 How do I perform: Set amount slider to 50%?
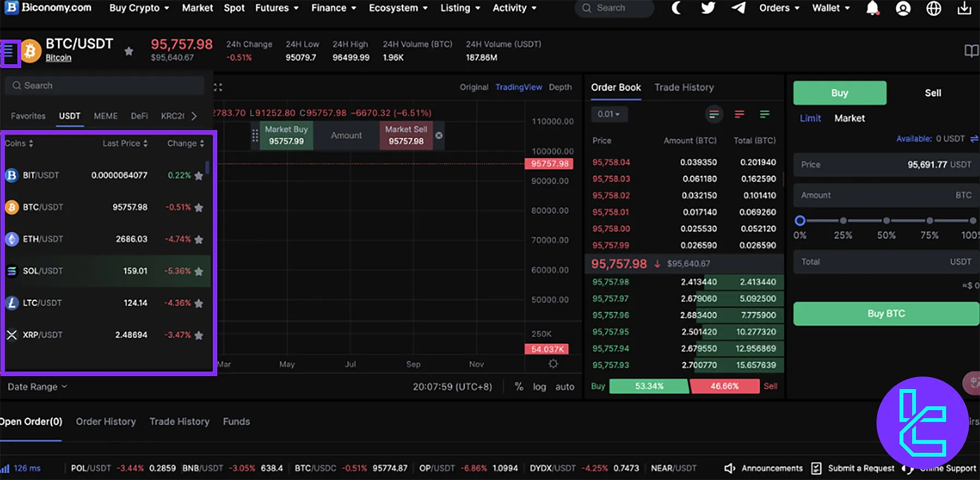[886, 220]
